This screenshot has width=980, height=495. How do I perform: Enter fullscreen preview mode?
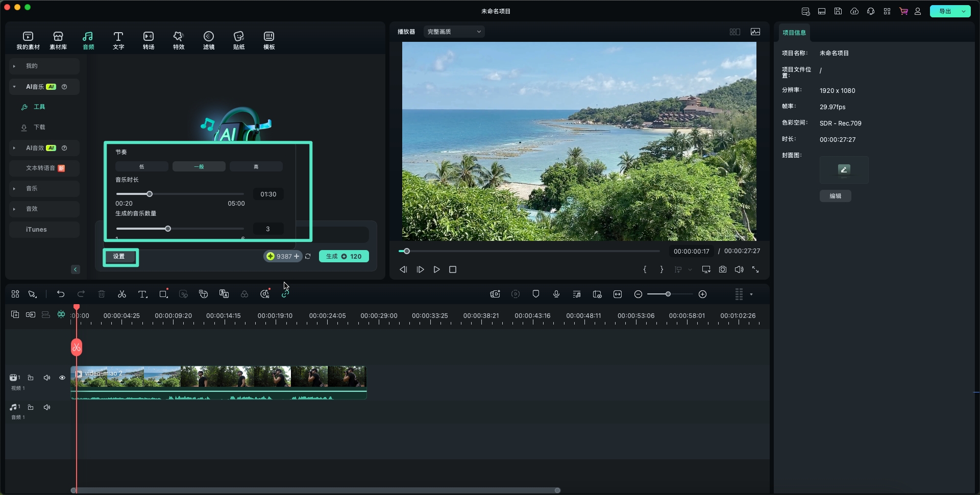[x=755, y=269]
